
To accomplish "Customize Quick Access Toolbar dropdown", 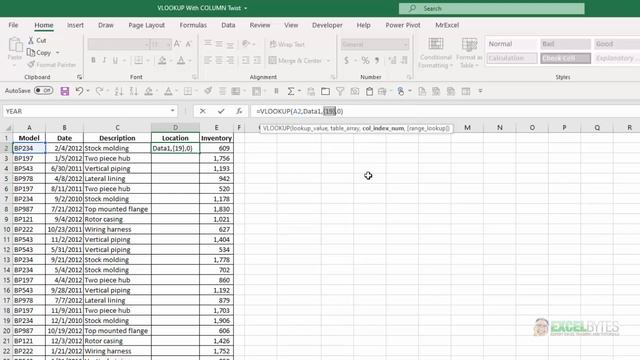I will click(480, 91).
